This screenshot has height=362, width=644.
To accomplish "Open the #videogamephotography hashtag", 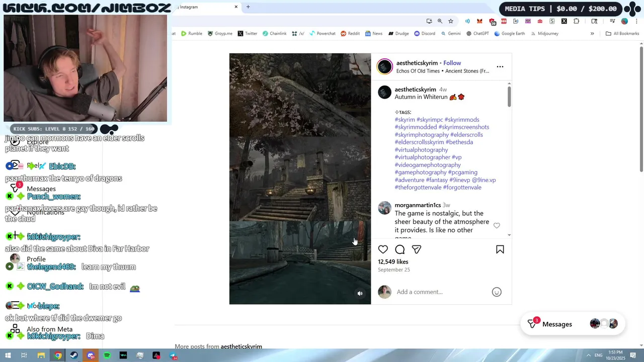I will pos(428,165).
